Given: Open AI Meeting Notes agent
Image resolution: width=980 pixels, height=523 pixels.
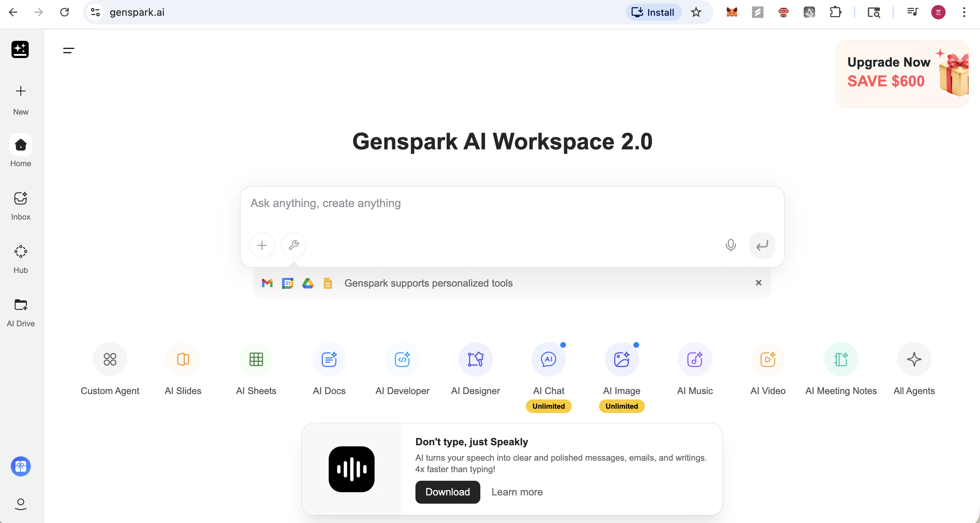Looking at the screenshot, I should click(841, 359).
